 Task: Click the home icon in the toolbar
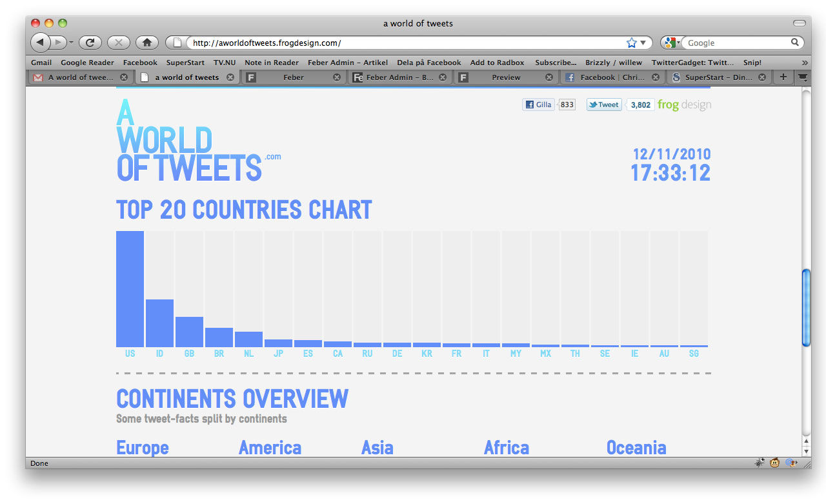pyautogui.click(x=146, y=43)
